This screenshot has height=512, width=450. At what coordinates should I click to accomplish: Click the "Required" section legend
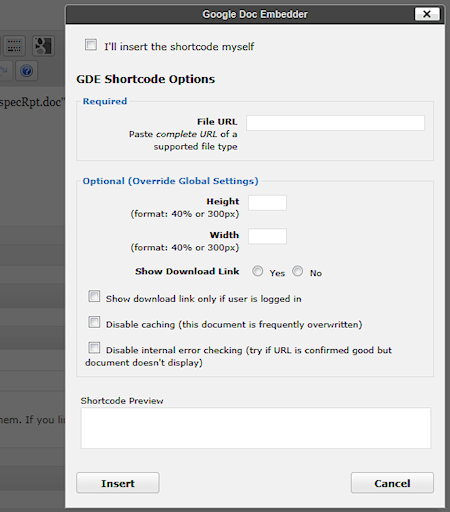(105, 101)
